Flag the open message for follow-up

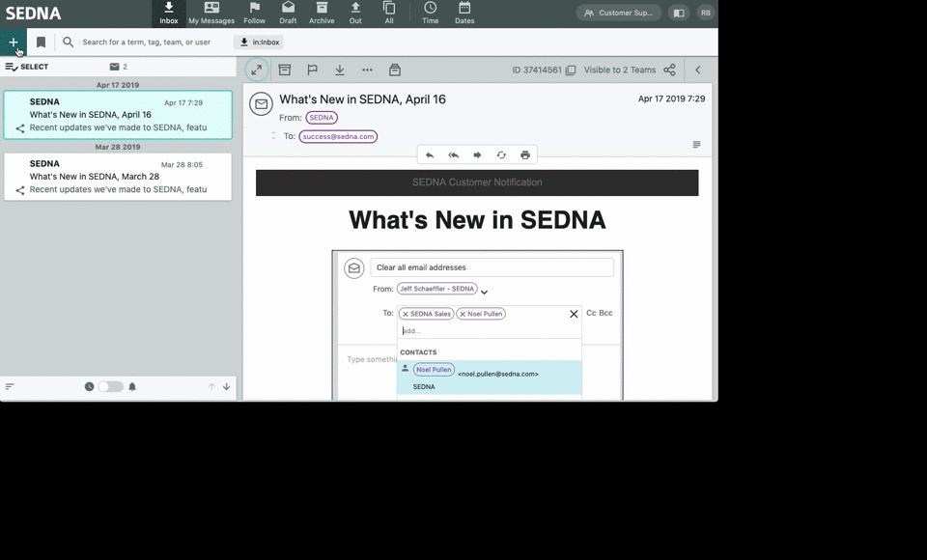pyautogui.click(x=312, y=70)
